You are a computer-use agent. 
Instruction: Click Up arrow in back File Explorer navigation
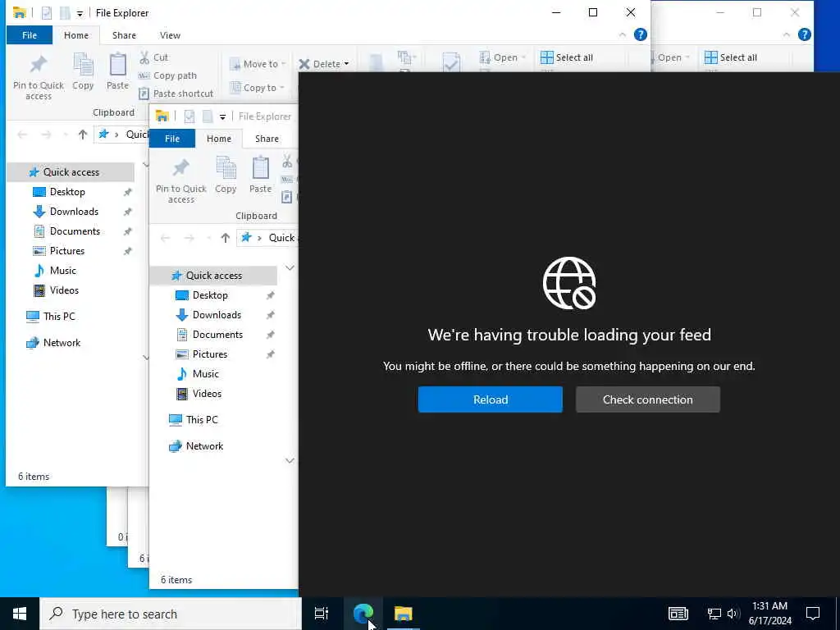(83, 135)
